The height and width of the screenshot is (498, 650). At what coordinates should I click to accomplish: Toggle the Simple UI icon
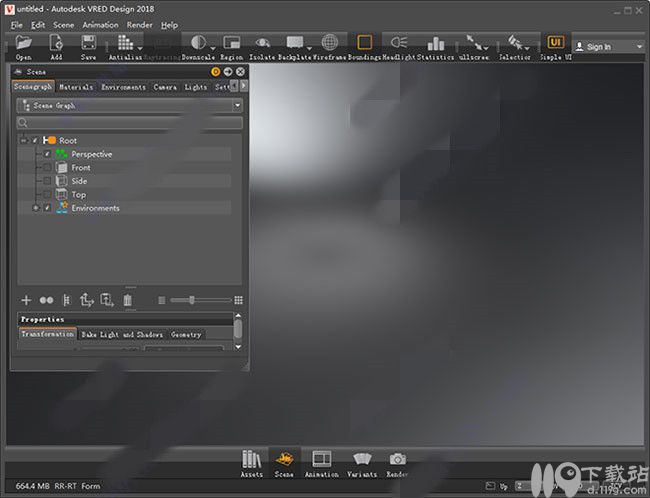coord(555,42)
